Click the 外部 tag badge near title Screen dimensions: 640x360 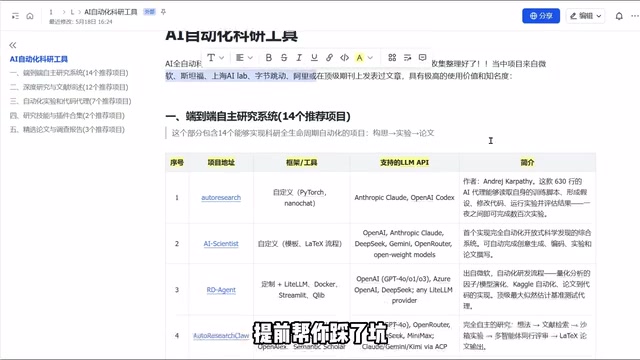tap(149, 12)
